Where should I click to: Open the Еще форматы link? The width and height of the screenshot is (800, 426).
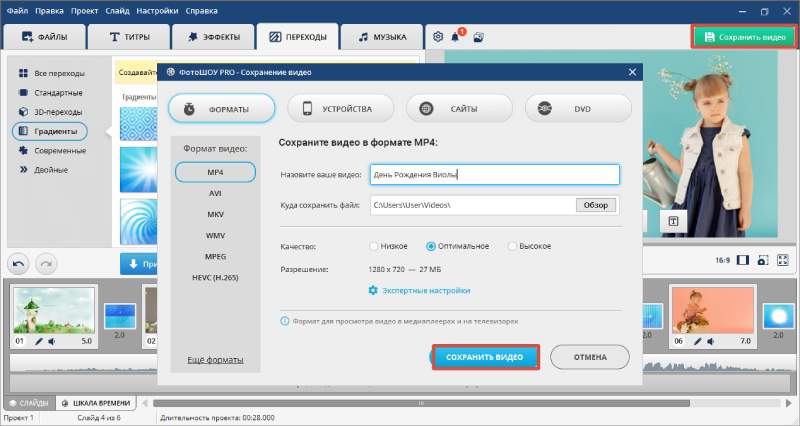215,360
